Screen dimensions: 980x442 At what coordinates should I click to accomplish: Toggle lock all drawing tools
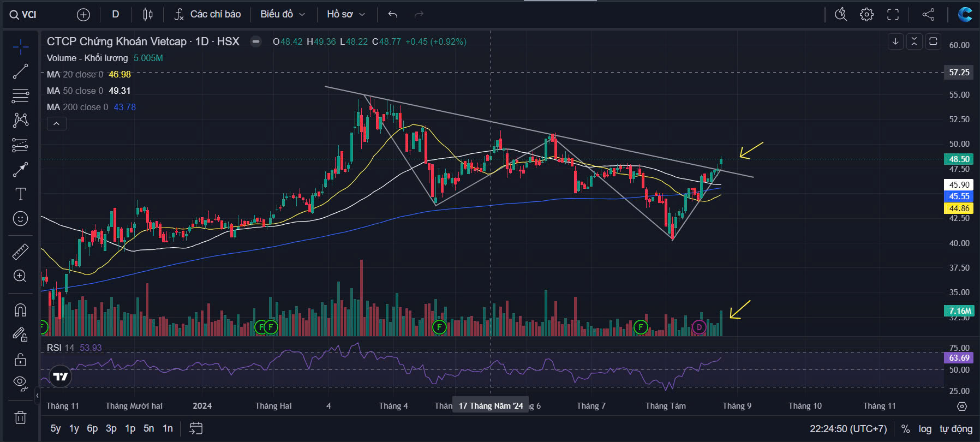[x=20, y=360]
